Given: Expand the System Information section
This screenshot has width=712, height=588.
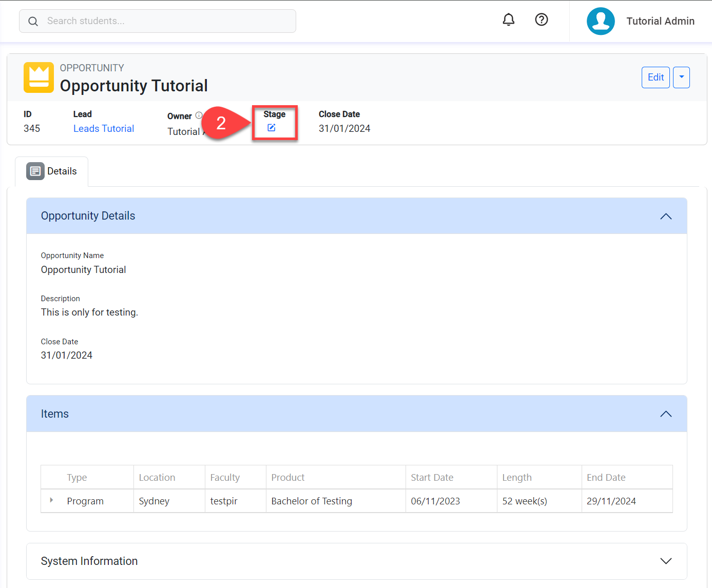Looking at the screenshot, I should coord(665,561).
